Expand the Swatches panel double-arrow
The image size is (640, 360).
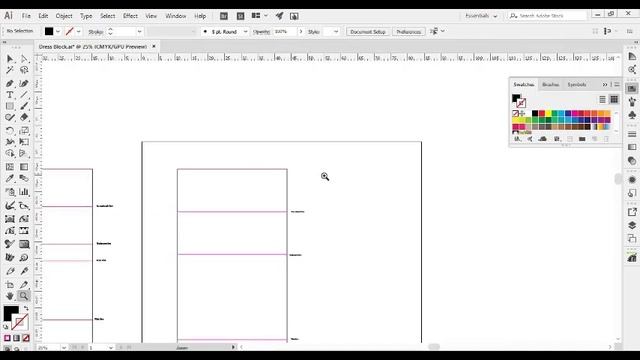pyautogui.click(x=605, y=84)
